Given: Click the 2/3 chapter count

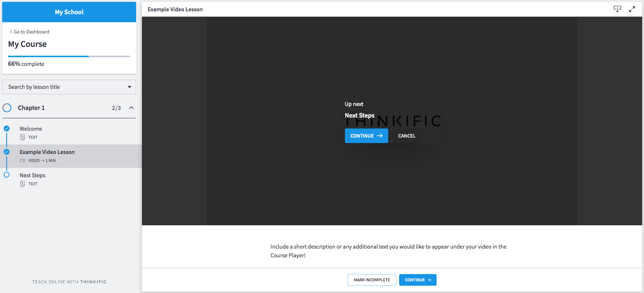Looking at the screenshot, I should tap(116, 108).
